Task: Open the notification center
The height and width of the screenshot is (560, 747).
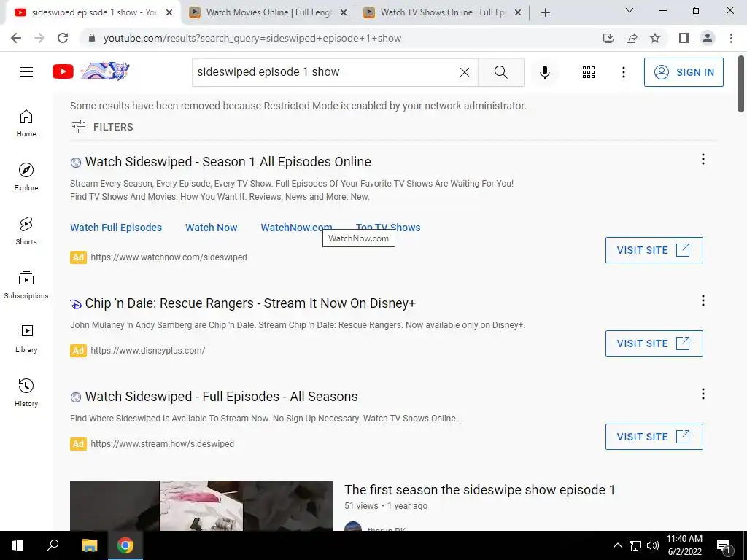Action: [724, 545]
